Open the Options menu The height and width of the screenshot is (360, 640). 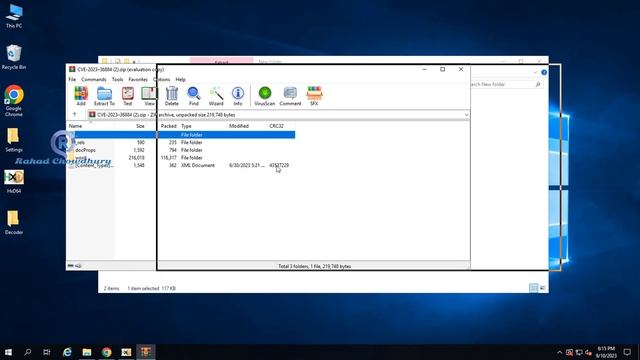(162, 80)
